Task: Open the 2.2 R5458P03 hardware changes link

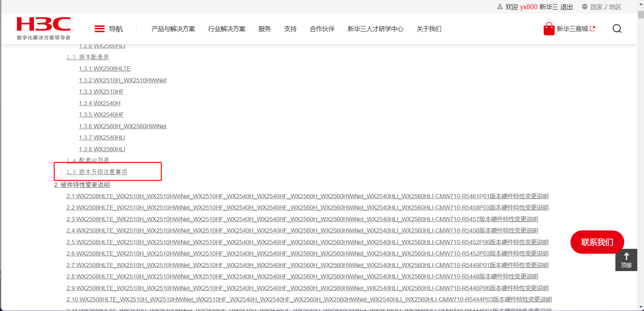Action: pos(307,207)
